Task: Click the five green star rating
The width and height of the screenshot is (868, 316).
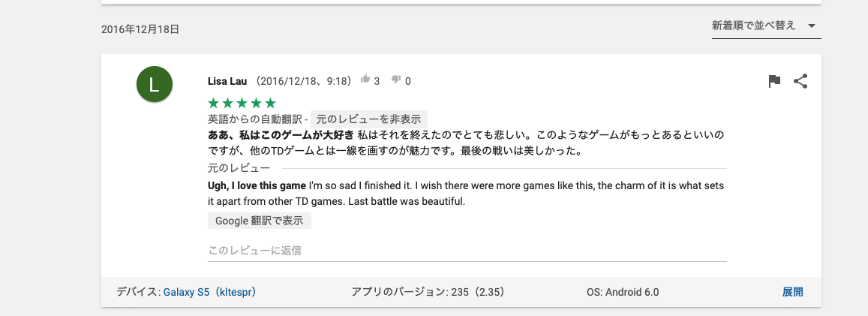Action: 242,103
